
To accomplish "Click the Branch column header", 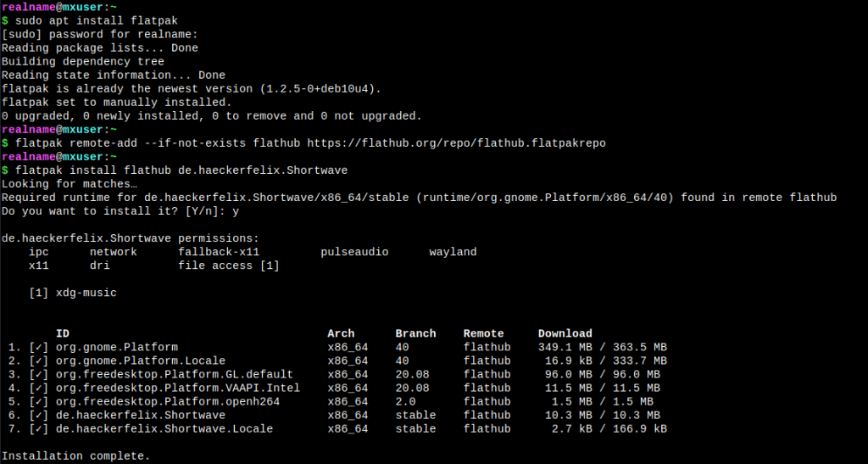I will coord(415,333).
